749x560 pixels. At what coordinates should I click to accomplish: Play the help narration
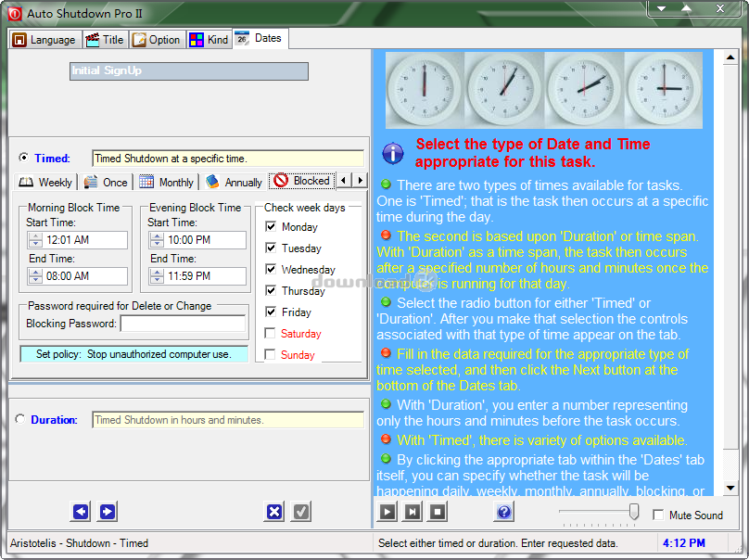click(x=387, y=512)
